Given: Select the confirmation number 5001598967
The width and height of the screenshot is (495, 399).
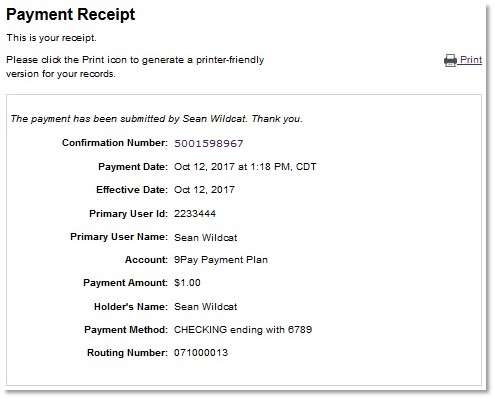Looking at the screenshot, I should coord(209,144).
